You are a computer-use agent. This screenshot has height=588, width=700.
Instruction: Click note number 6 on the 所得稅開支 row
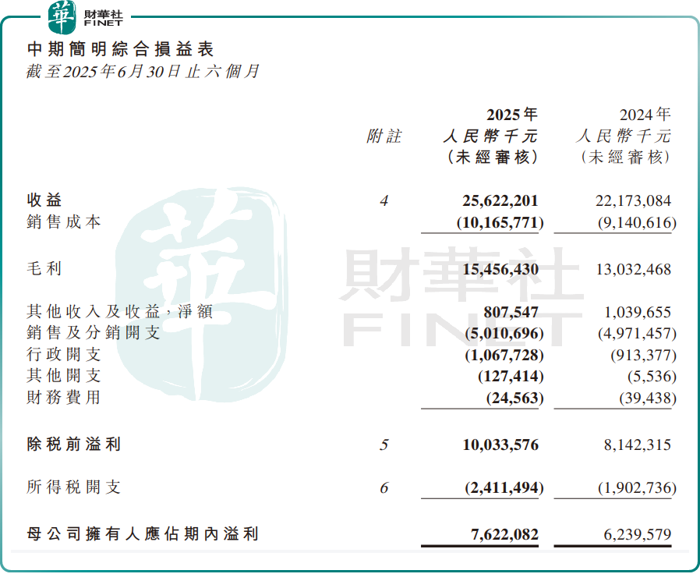pyautogui.click(x=384, y=487)
